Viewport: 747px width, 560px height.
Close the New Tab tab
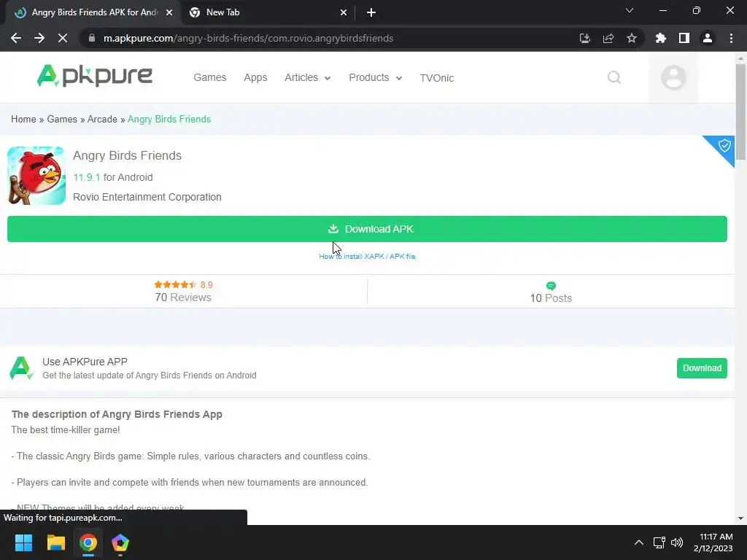(344, 13)
